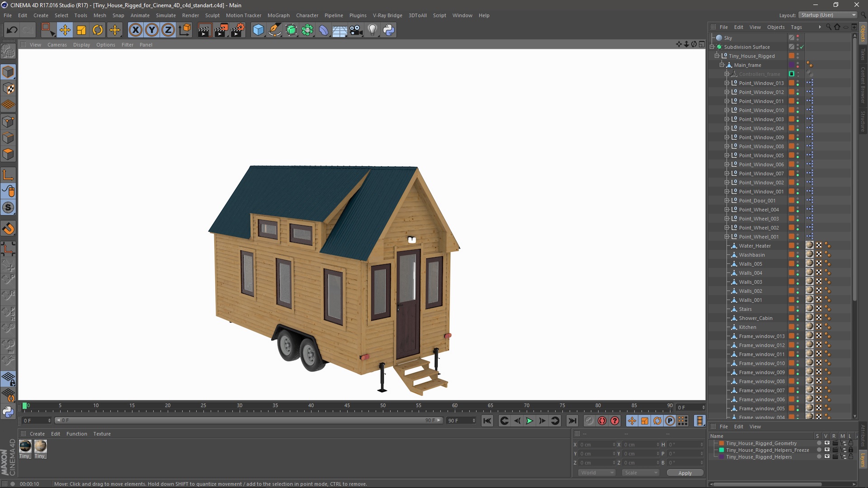Image resolution: width=868 pixels, height=488 pixels.
Task: Open the Scale coordinate dropdown
Action: click(641, 473)
